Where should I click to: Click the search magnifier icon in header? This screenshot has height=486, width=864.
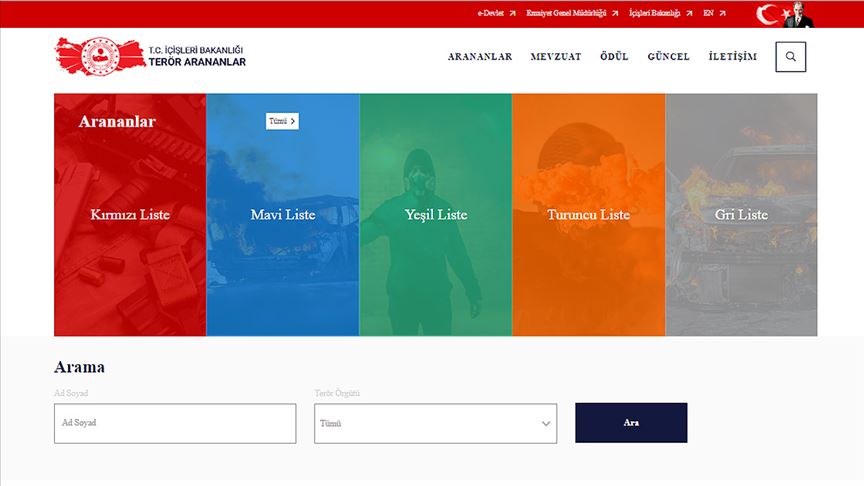coord(790,57)
